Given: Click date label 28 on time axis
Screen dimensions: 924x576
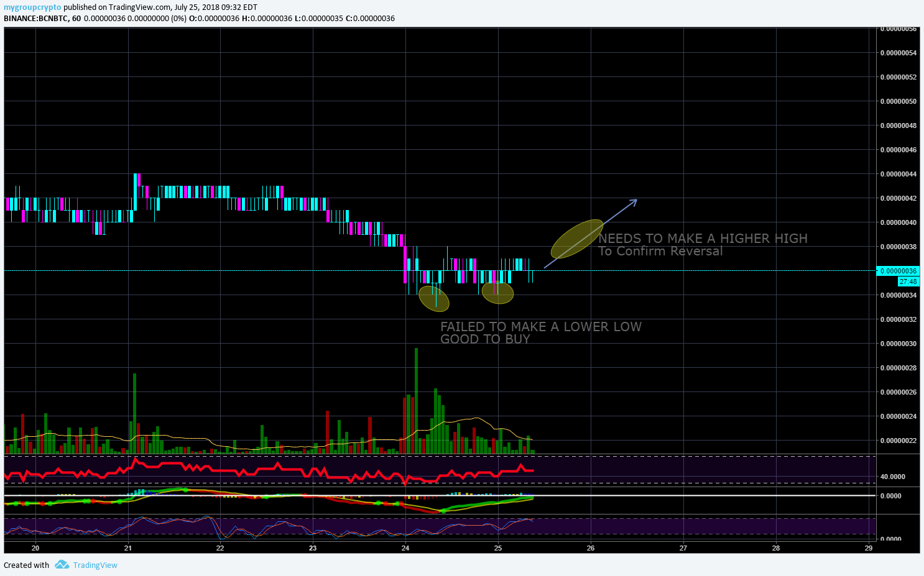Looking at the screenshot, I should (x=776, y=548).
